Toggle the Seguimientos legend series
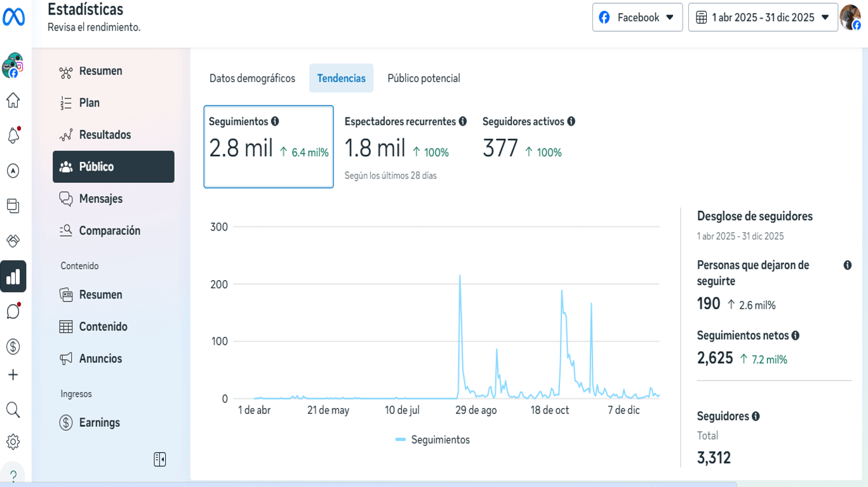 (432, 439)
